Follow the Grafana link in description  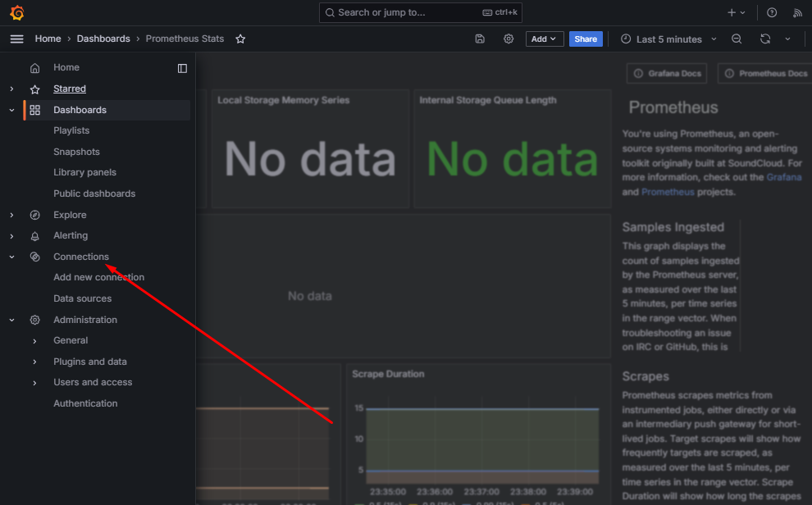[784, 177]
